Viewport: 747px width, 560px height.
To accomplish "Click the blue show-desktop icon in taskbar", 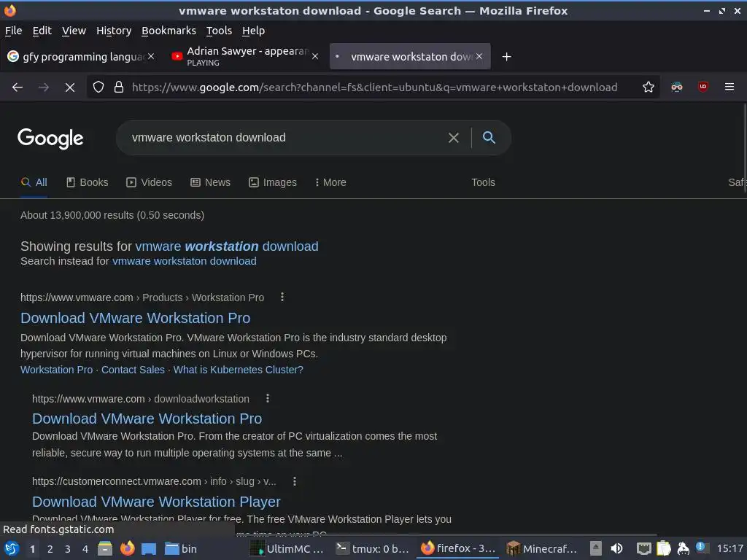I will point(149,549).
